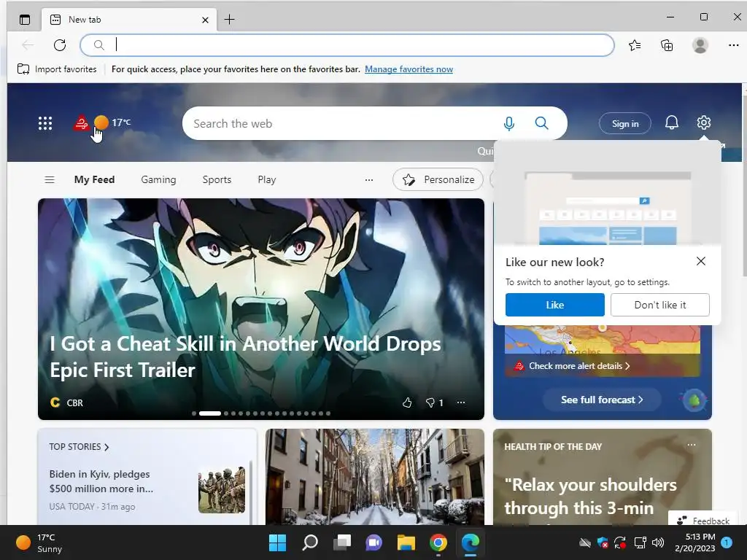
Task: Click the back navigation arrow
Action: pyautogui.click(x=28, y=45)
